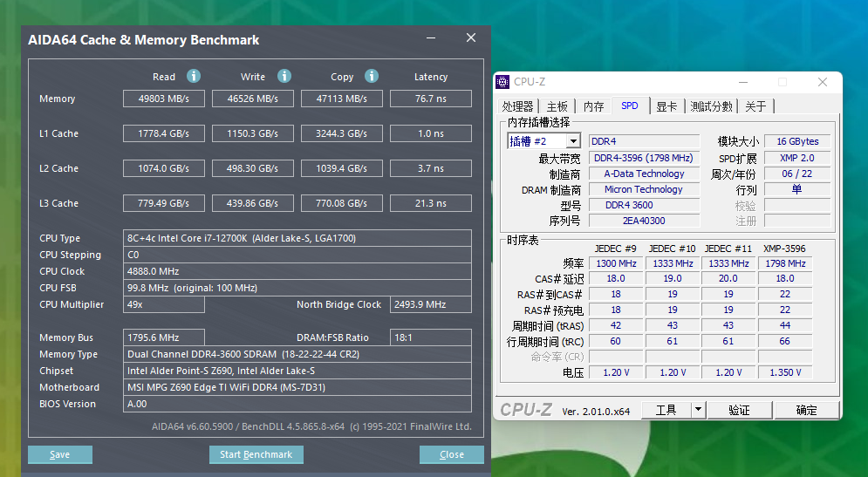Open the 測試分數 tab in CPU-Z

(x=711, y=106)
